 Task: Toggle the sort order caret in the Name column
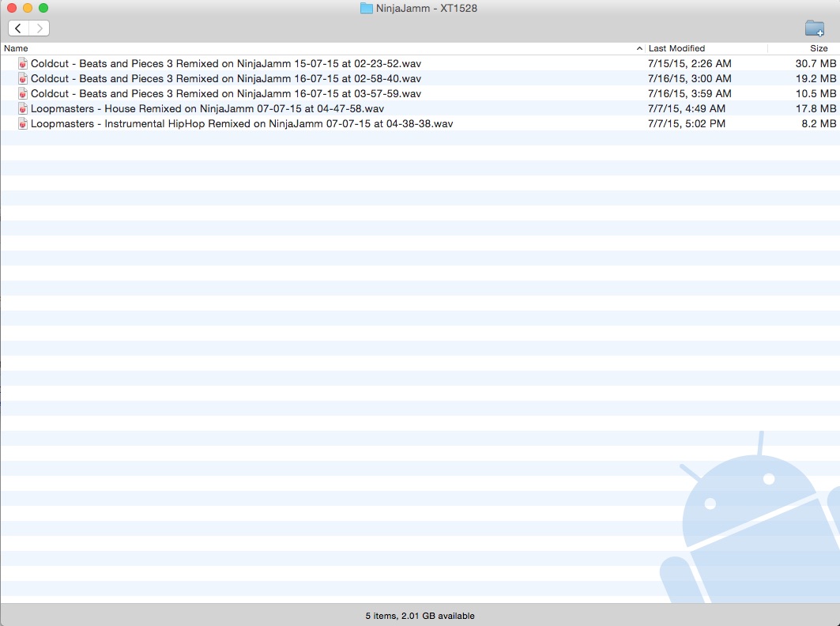tap(639, 48)
